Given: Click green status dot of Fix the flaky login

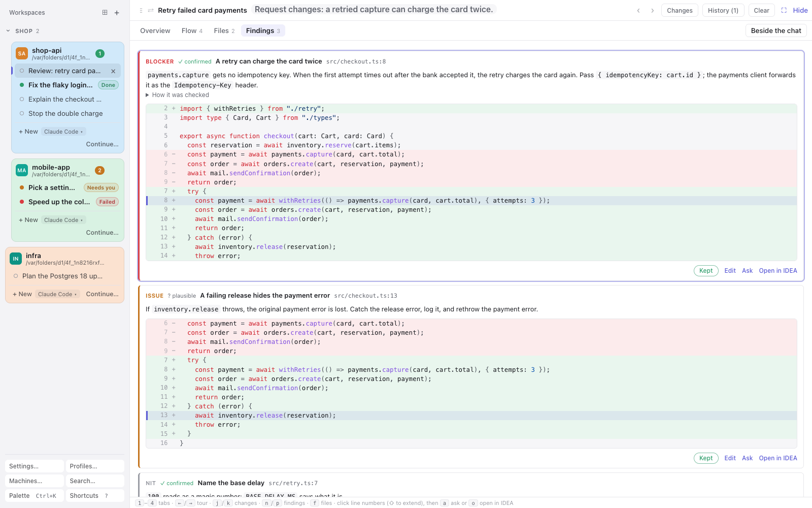Looking at the screenshot, I should point(22,85).
